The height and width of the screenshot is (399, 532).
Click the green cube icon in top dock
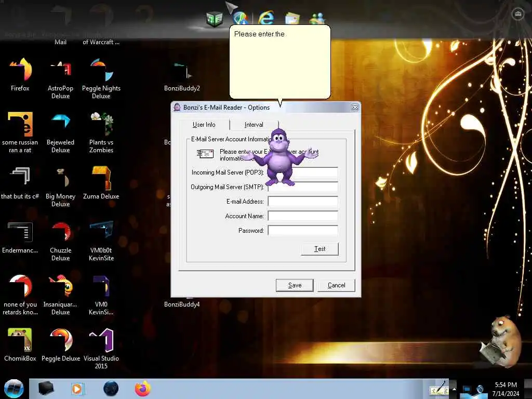point(215,19)
